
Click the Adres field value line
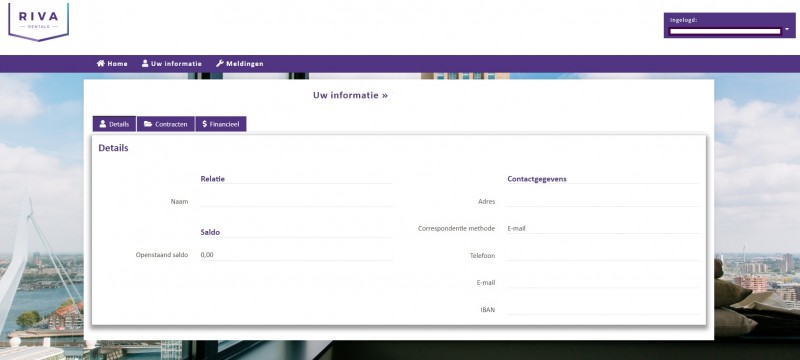pyautogui.click(x=603, y=201)
